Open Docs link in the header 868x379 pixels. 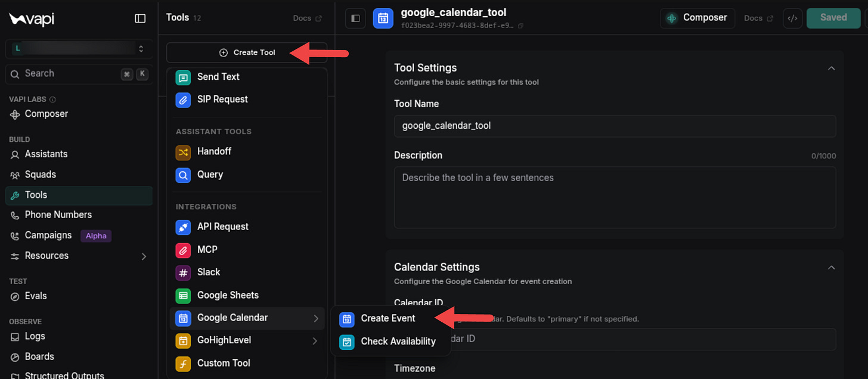(x=759, y=18)
